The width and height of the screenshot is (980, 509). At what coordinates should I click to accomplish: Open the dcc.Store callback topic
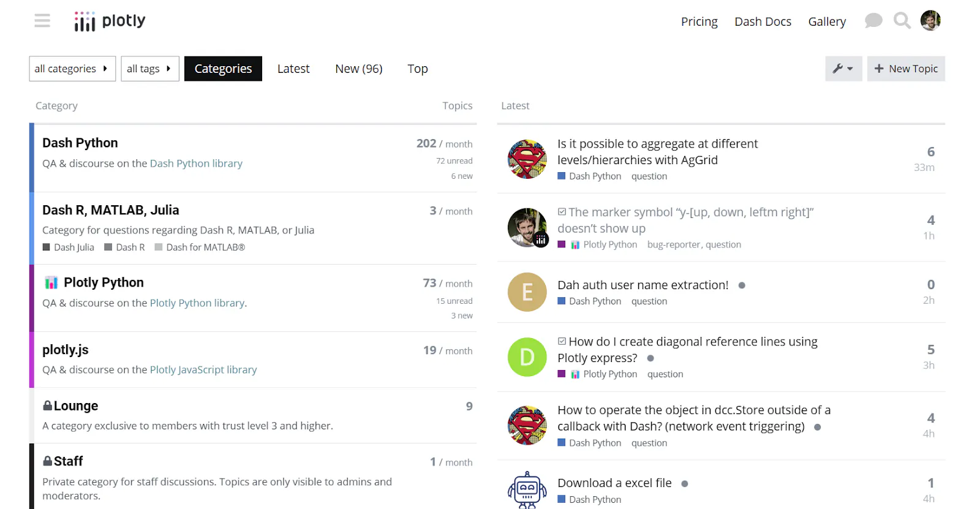694,418
